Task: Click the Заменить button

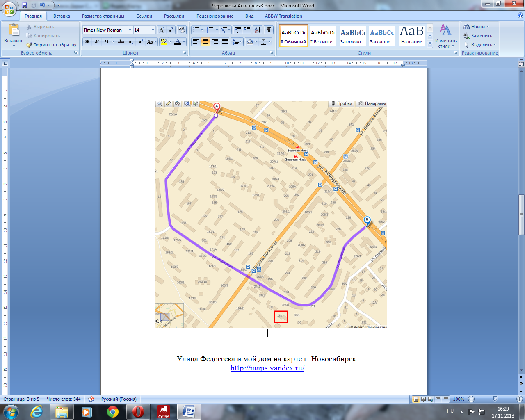Action: (478, 36)
